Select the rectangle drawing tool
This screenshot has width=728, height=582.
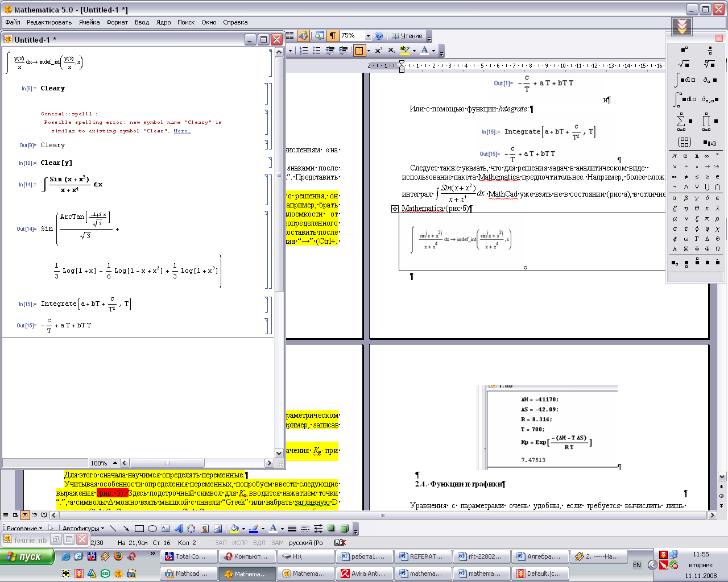coord(139,529)
